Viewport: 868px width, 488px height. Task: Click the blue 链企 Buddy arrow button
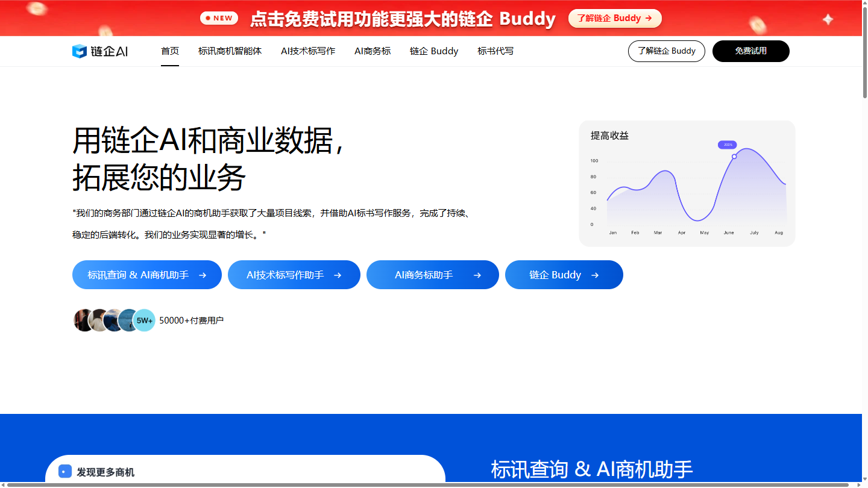coord(564,275)
